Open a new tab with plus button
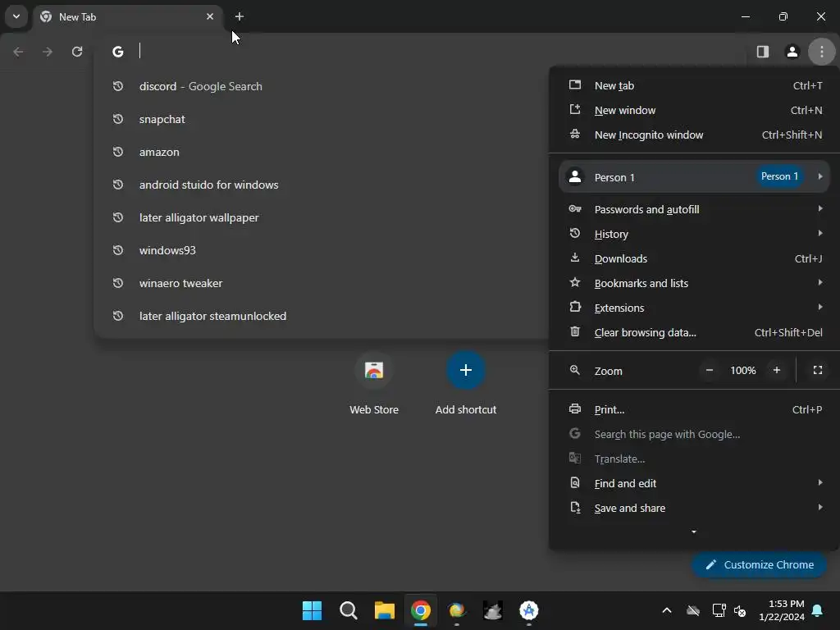Image resolution: width=840 pixels, height=630 pixels. [240, 16]
